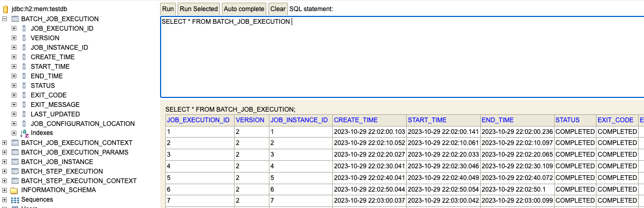Screen dimensions: 644x208
Task: Click the EXIT_MESSAGE column icon
Action: [24, 105]
